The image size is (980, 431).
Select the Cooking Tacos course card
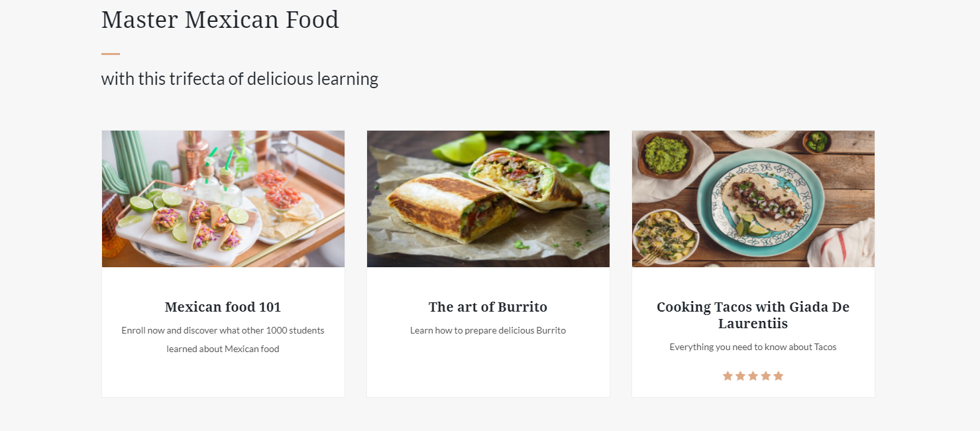753,264
